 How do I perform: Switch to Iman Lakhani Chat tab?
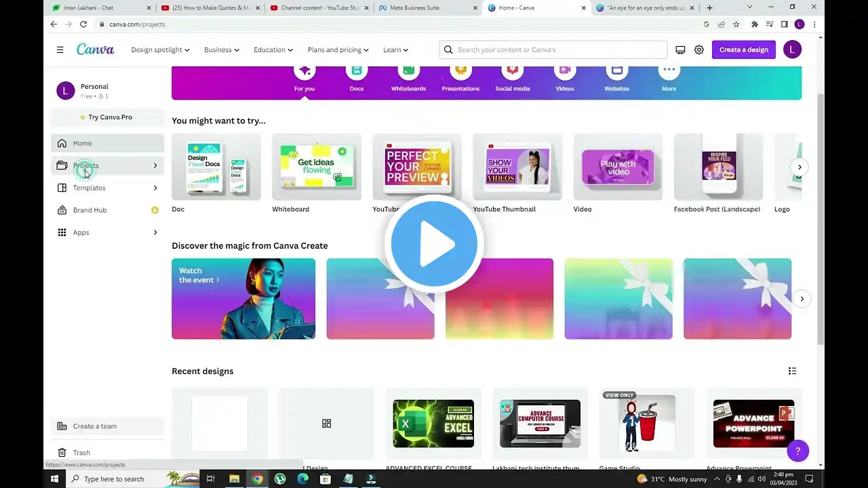(x=100, y=8)
